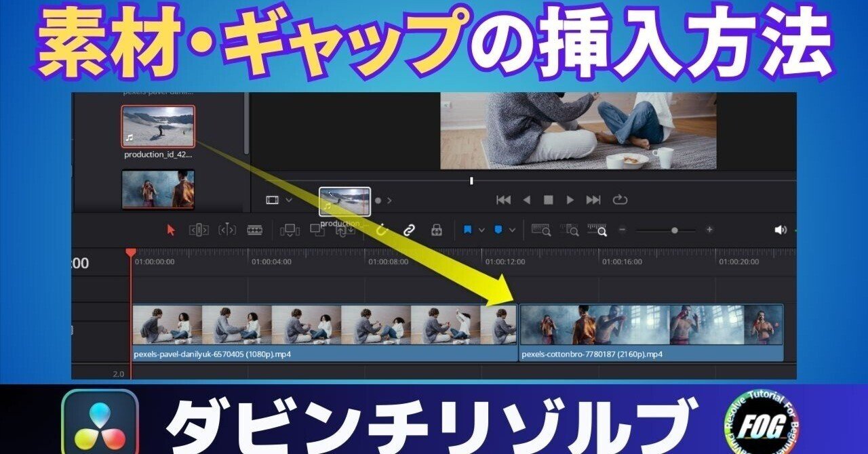Toggle the blue marker icon
This screenshot has width=868, height=454.
[498, 230]
